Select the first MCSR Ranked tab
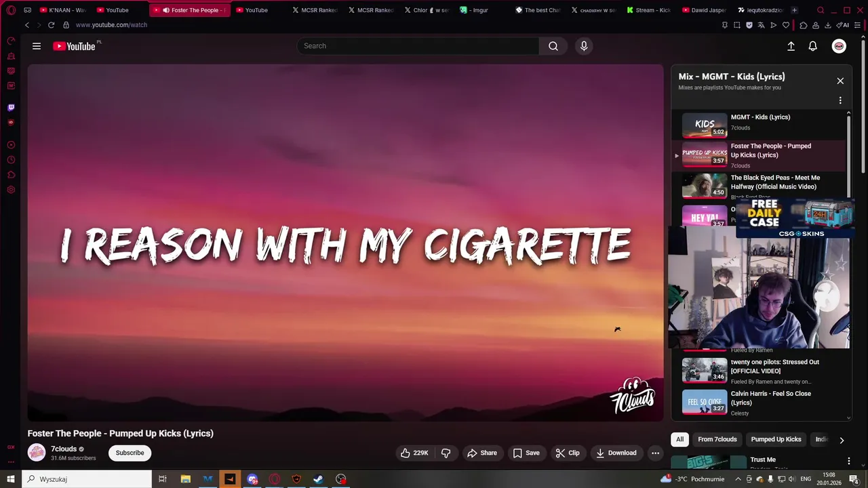Image resolution: width=868 pixels, height=488 pixels. coord(314,10)
